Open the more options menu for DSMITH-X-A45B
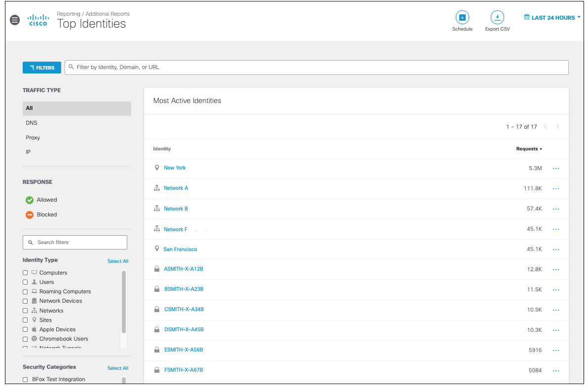This screenshot has width=588, height=390. 556,330
